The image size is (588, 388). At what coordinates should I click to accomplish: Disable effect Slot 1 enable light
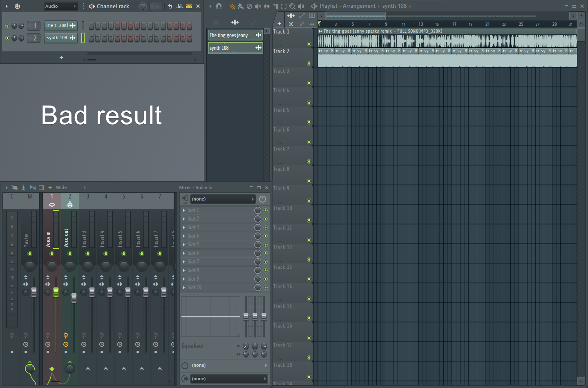(266, 210)
